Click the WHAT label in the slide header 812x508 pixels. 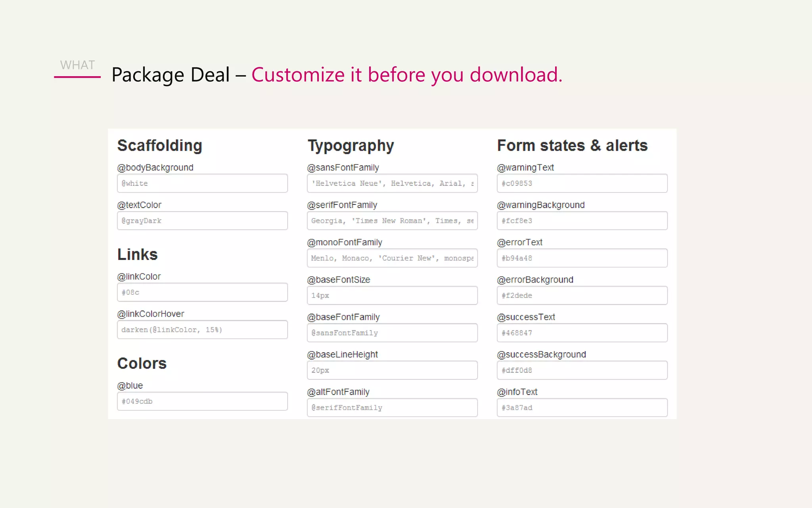(78, 65)
